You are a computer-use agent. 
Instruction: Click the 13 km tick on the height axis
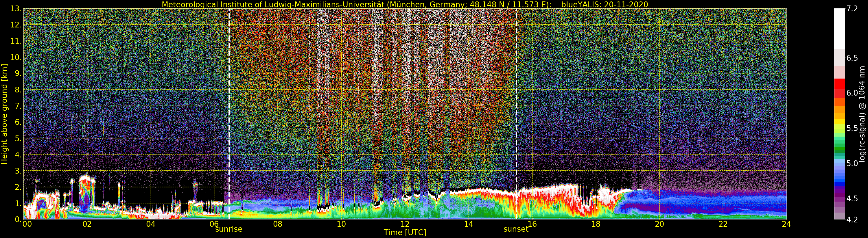(x=16, y=9)
